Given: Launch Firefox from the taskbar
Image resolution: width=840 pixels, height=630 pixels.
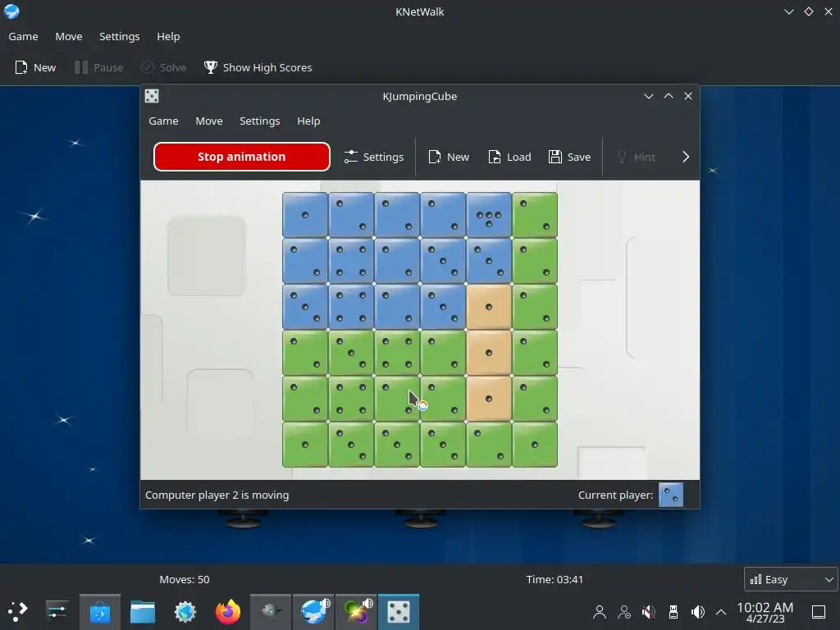Looking at the screenshot, I should pyautogui.click(x=228, y=612).
